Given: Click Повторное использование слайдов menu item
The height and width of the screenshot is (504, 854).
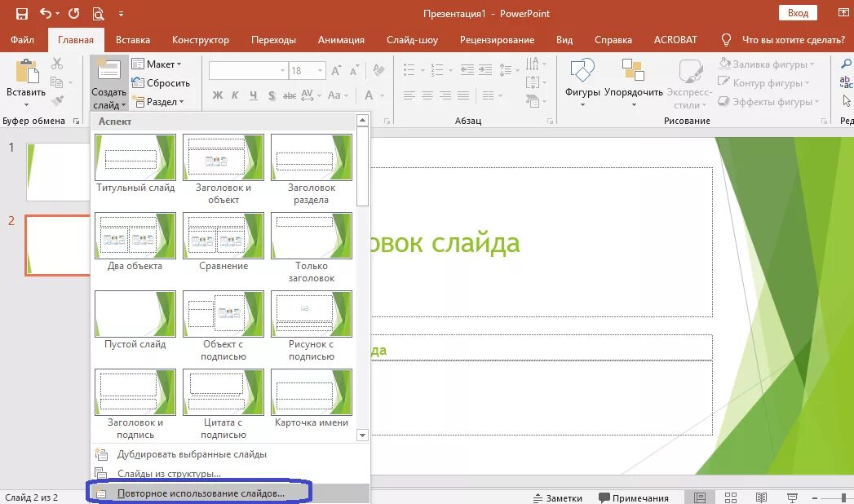Looking at the screenshot, I should [230, 493].
